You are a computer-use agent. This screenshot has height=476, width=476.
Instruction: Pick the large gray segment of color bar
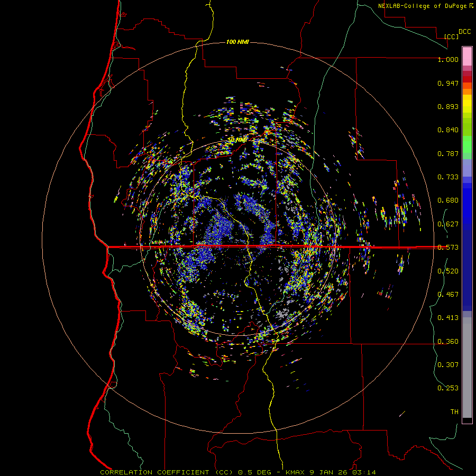coord(467,368)
